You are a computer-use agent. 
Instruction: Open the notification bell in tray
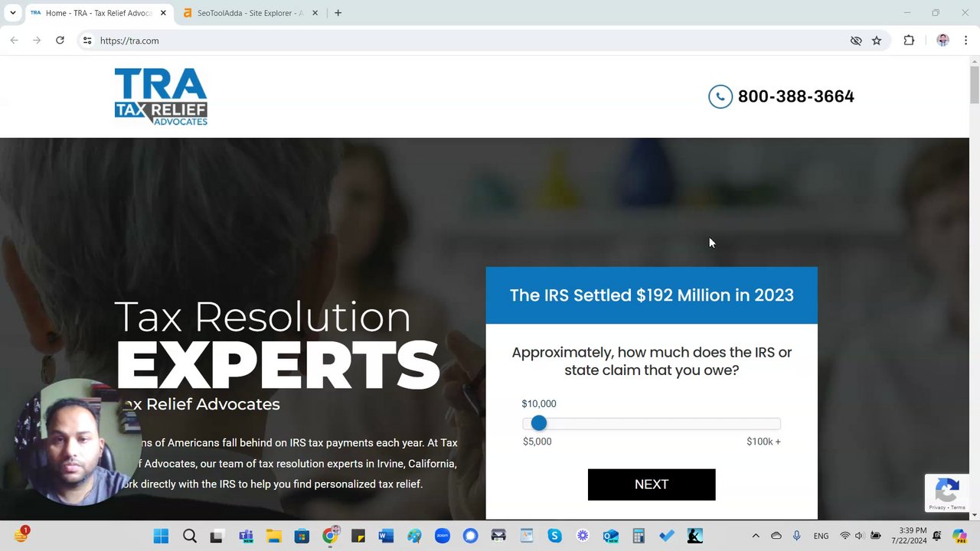[x=937, y=536]
